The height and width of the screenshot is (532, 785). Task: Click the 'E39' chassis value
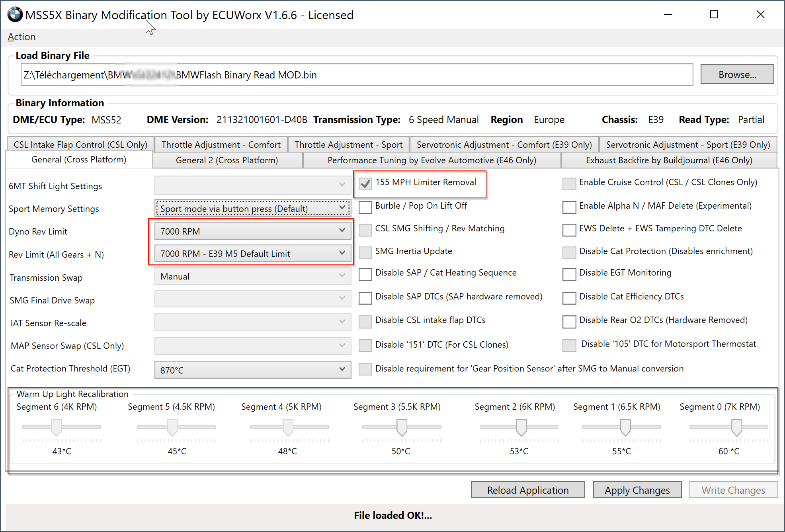(x=656, y=120)
